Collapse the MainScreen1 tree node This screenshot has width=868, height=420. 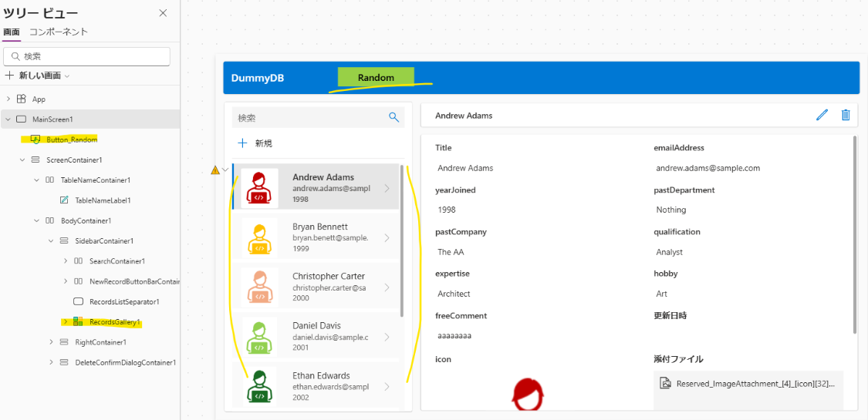(8, 119)
